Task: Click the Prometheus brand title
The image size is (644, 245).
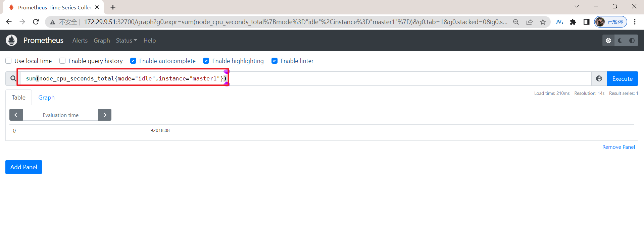Action: 43,40
